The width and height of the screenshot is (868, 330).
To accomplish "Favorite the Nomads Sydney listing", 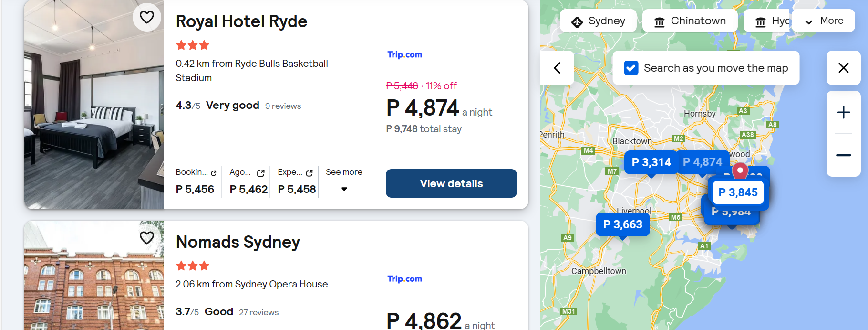I will click(147, 237).
